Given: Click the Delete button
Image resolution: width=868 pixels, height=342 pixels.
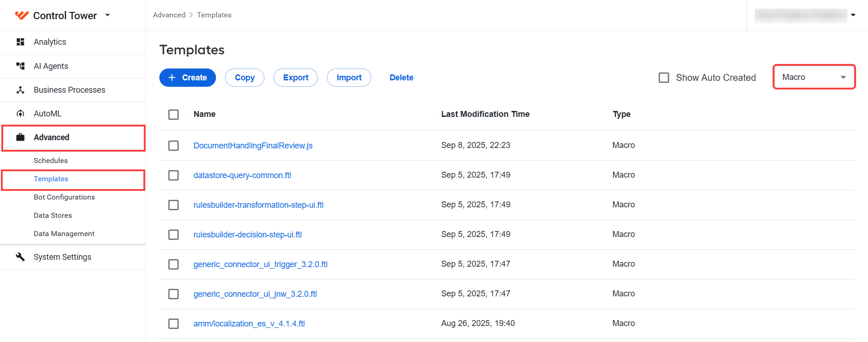Looking at the screenshot, I should 401,78.
